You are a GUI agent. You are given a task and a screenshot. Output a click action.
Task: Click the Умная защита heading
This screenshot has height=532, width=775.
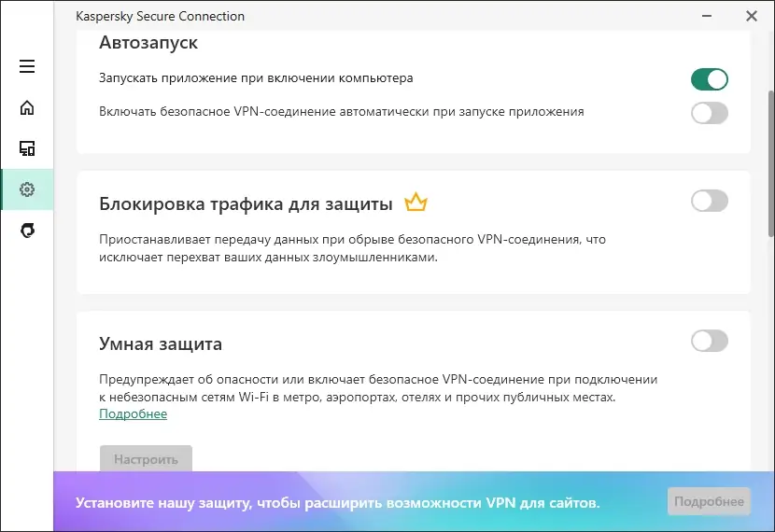(161, 343)
